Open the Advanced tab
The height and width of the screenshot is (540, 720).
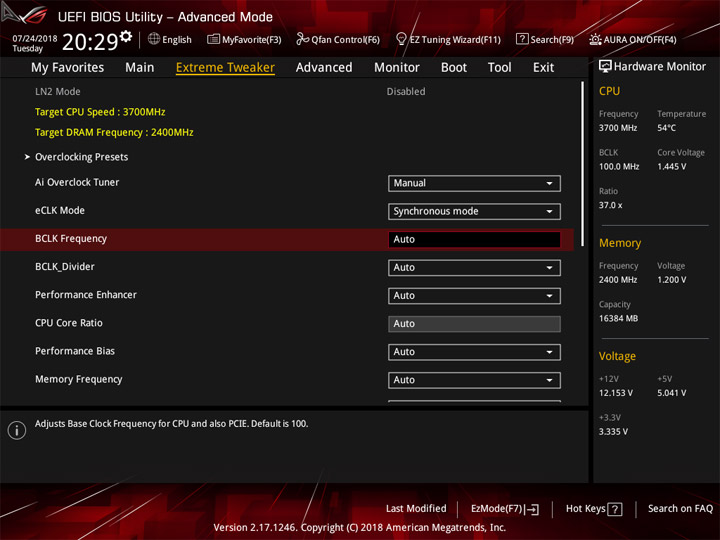pyautogui.click(x=324, y=68)
